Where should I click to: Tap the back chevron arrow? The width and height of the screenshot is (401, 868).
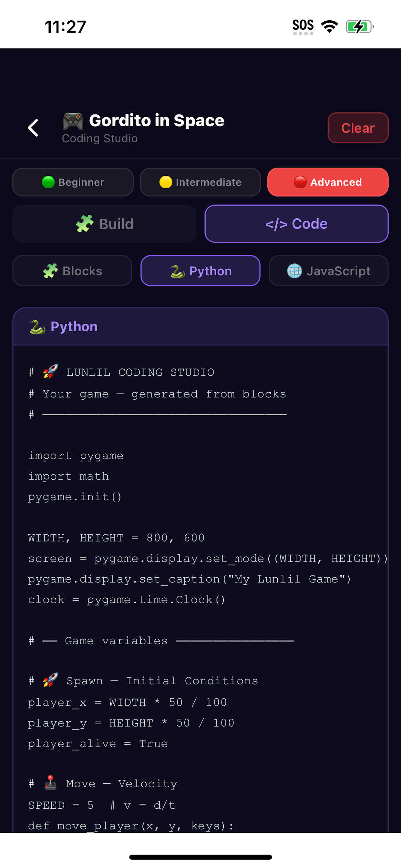click(x=33, y=128)
